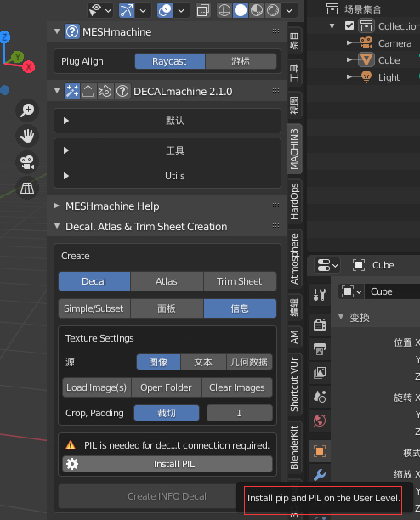
Task: Switch to rendered shading mode
Action: pos(273,10)
